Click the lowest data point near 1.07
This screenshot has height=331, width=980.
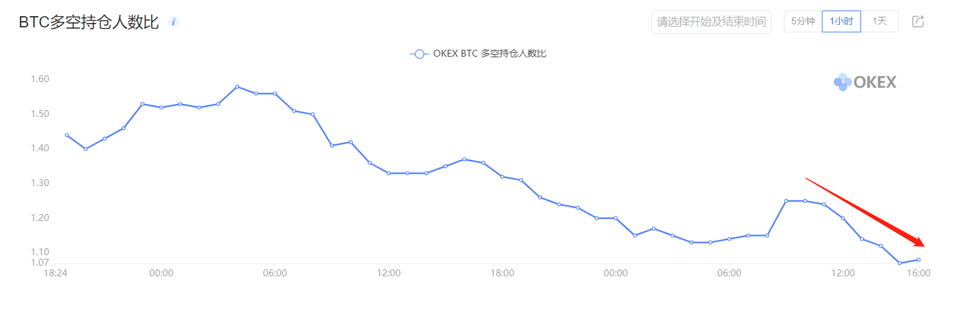pyautogui.click(x=900, y=263)
